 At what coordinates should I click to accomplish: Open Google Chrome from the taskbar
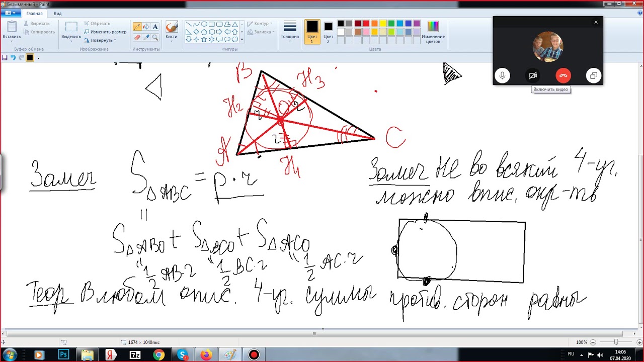158,355
